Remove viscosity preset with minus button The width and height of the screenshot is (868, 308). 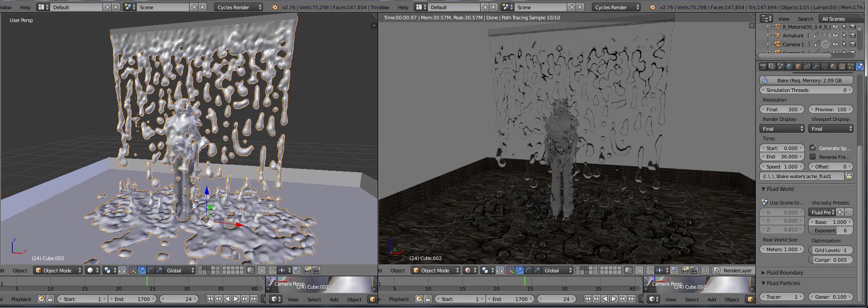pos(849,212)
